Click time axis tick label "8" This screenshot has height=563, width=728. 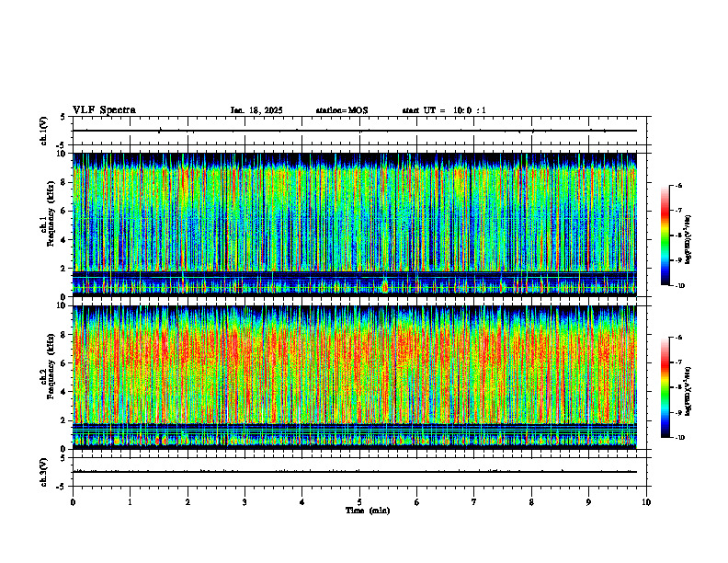(531, 502)
